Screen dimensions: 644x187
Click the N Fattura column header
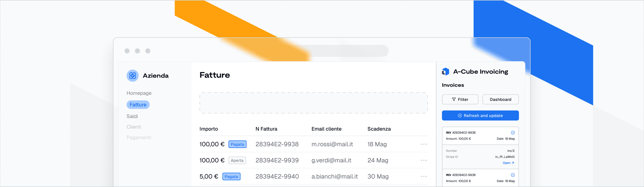[x=266, y=129]
